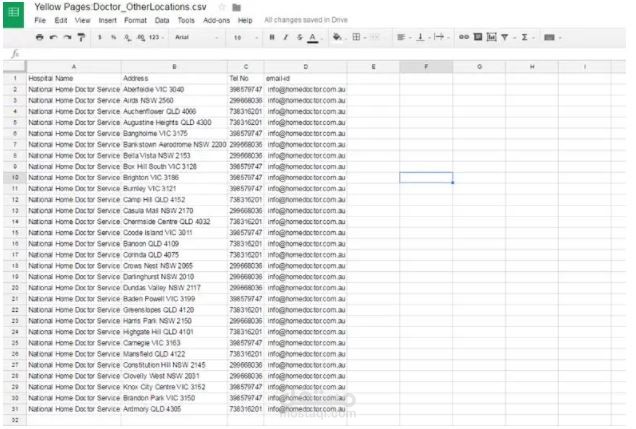636x429 pixels.
Task: Open the Help menu
Action: coord(245,20)
